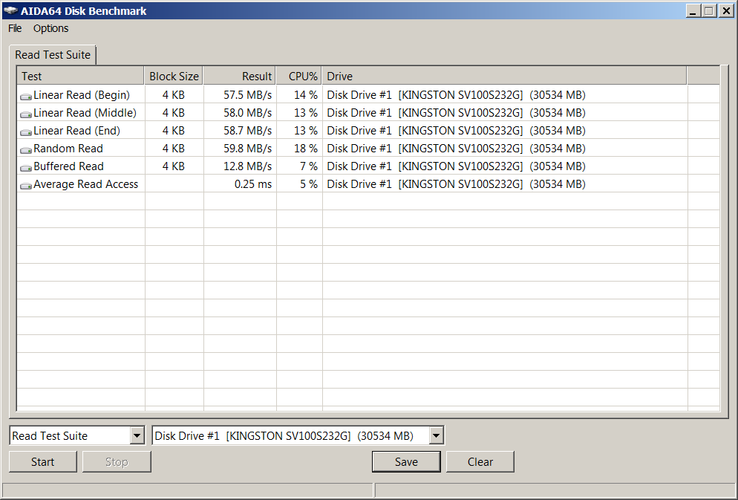Click the disk icon beside Linear Read (Middle)
The height and width of the screenshot is (500, 738).
(25, 114)
